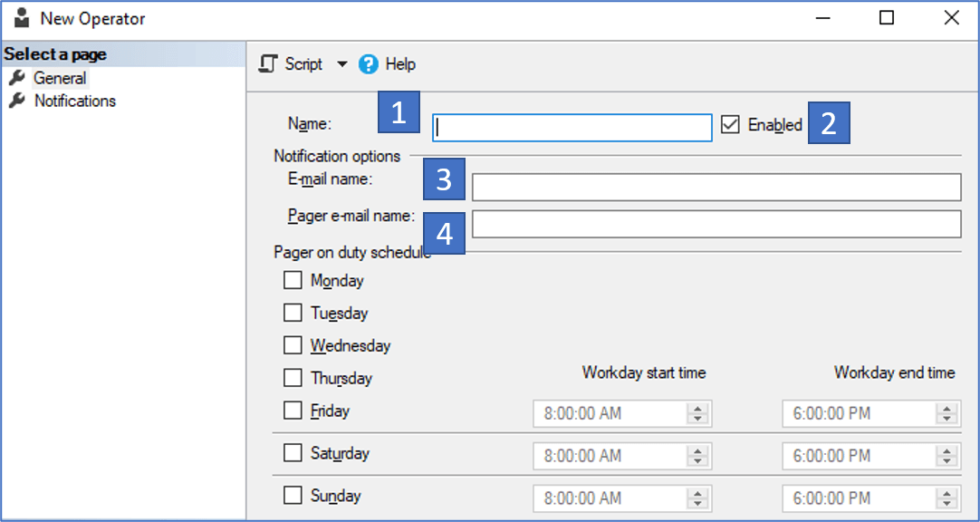Check the Tuesday checkbox

pyautogui.click(x=293, y=313)
